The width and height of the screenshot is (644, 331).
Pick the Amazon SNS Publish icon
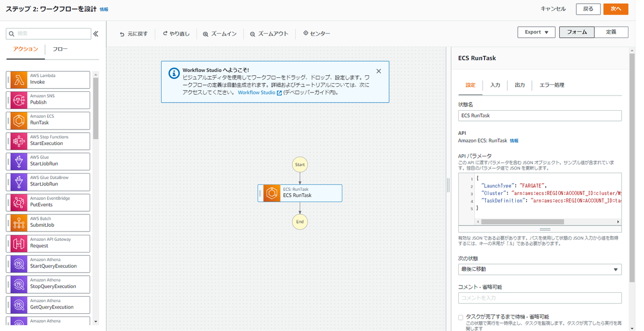pos(19,100)
